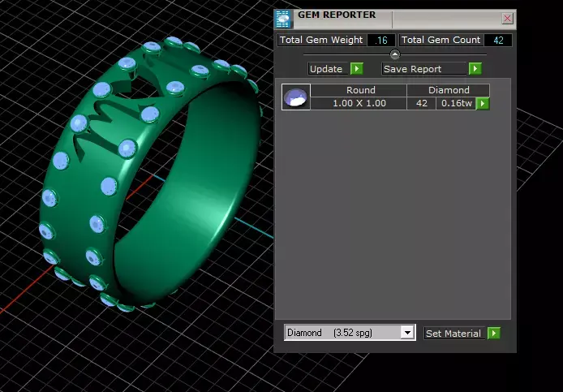Click the Update button label

[x=329, y=69]
